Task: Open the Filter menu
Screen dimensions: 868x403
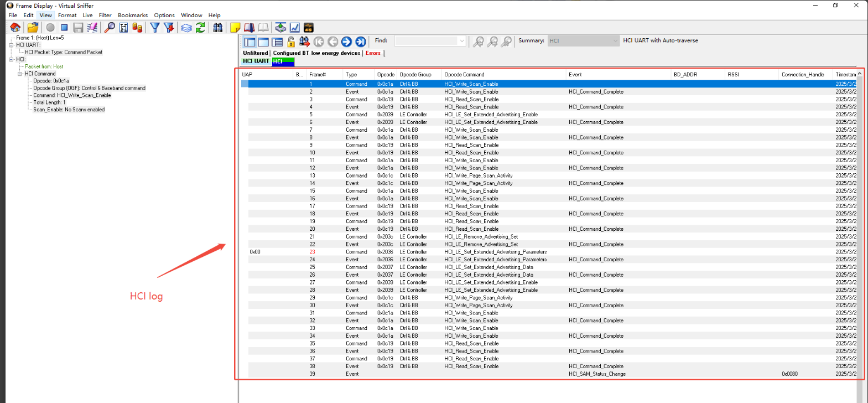Action: click(x=105, y=15)
